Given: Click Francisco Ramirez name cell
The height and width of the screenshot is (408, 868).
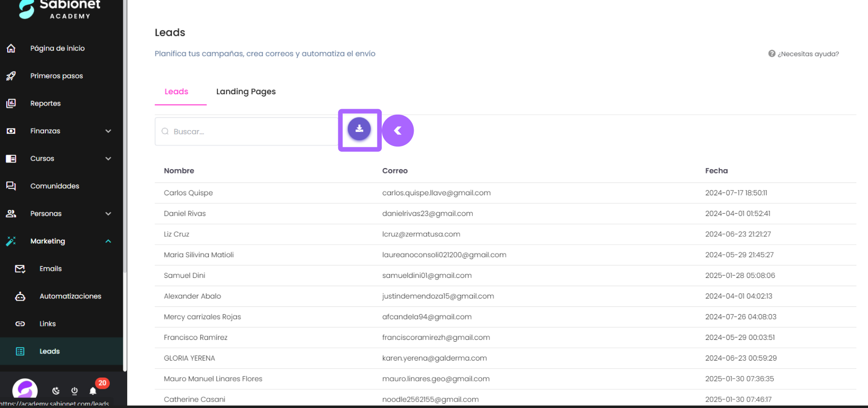Looking at the screenshot, I should [x=195, y=337].
